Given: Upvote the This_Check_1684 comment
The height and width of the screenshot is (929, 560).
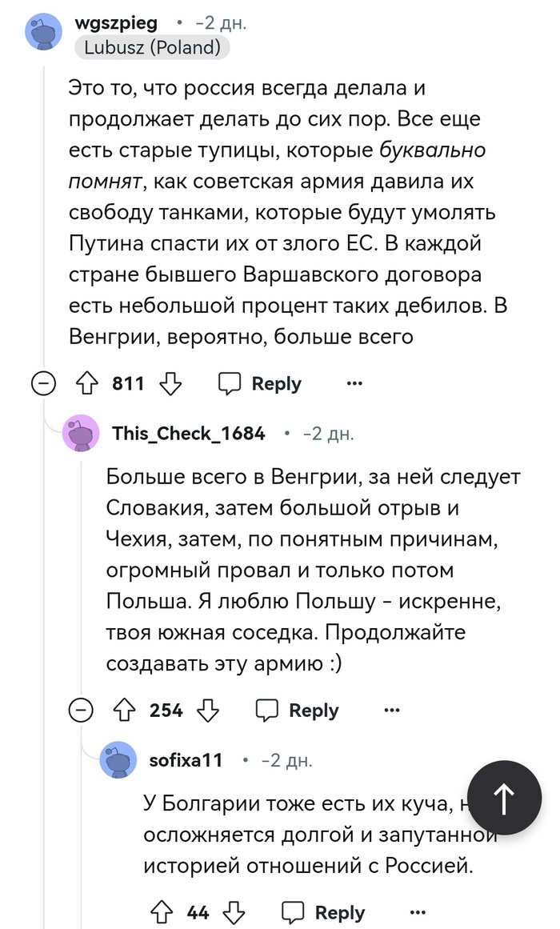Looking at the screenshot, I should (x=123, y=711).
